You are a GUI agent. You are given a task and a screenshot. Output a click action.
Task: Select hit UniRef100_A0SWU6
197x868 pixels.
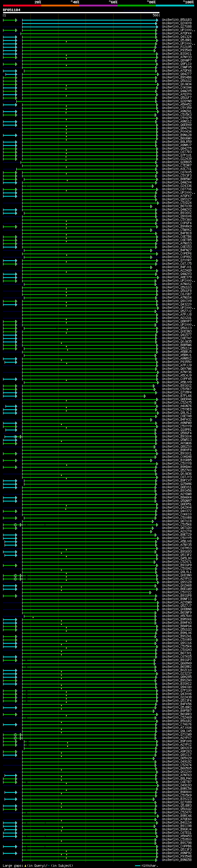[177, 443]
